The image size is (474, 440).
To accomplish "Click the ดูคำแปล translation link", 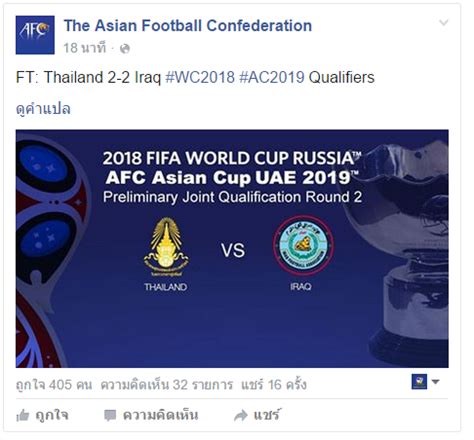I will coord(43,109).
